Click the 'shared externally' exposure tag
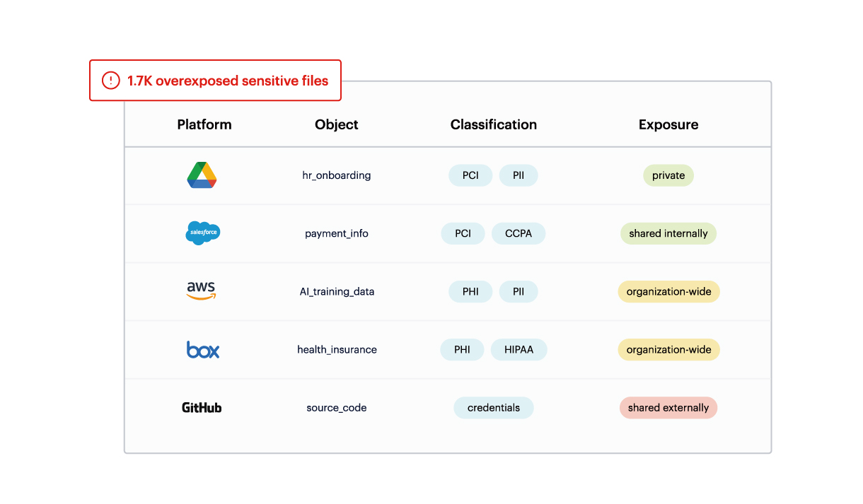The width and height of the screenshot is (863, 504). point(668,408)
